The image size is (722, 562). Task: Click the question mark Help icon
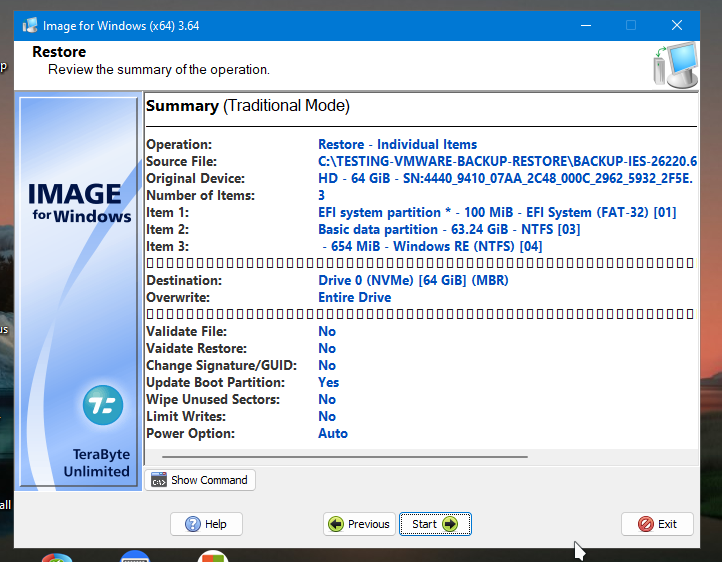(x=192, y=524)
